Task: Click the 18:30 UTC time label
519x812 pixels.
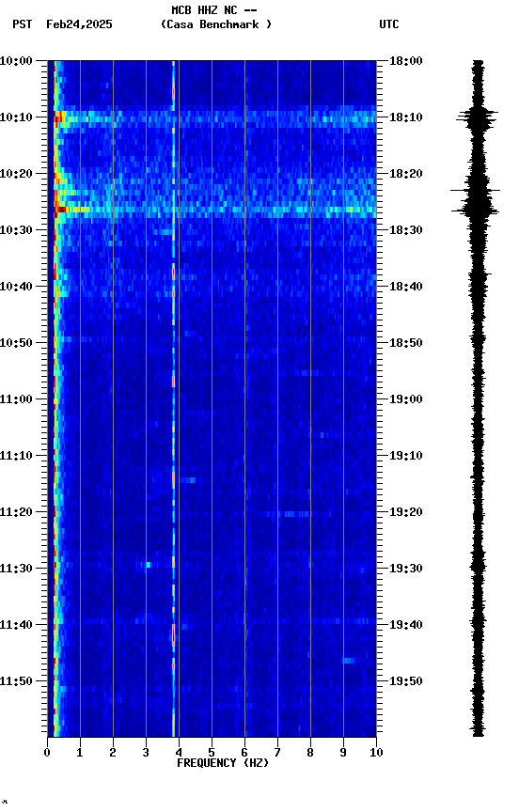Action: [x=406, y=230]
